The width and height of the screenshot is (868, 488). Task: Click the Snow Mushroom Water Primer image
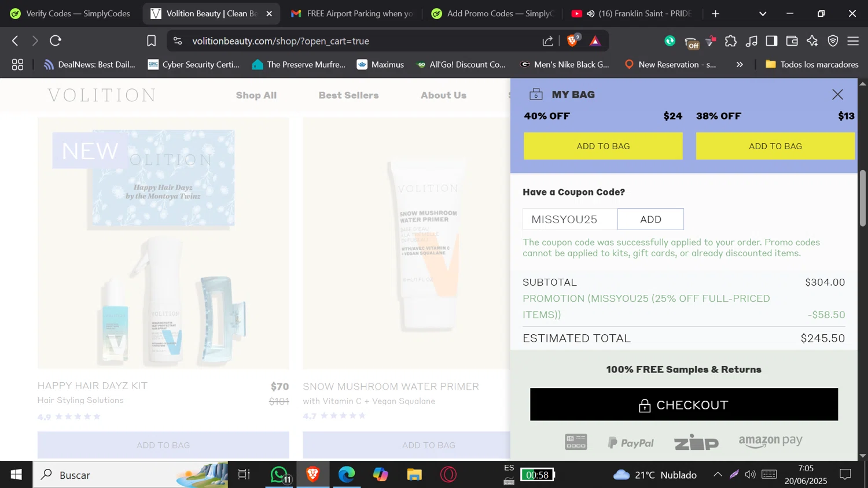pyautogui.click(x=406, y=243)
